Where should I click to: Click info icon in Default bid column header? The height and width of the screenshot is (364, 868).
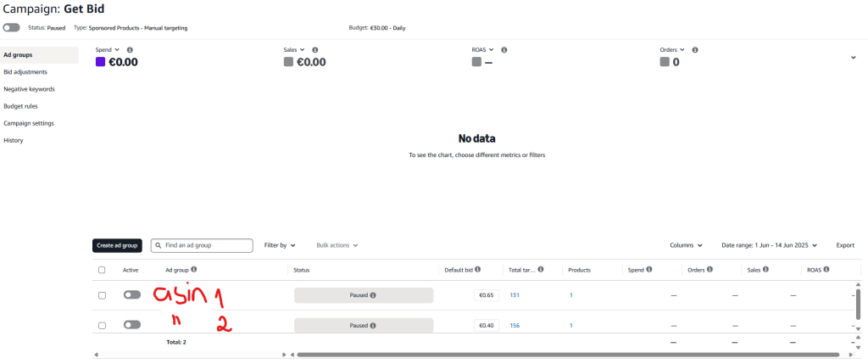478,270
